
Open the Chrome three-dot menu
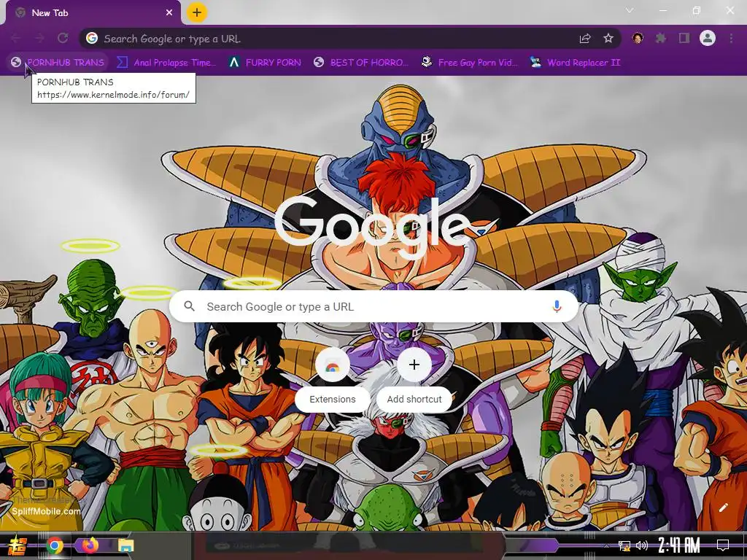(x=731, y=38)
